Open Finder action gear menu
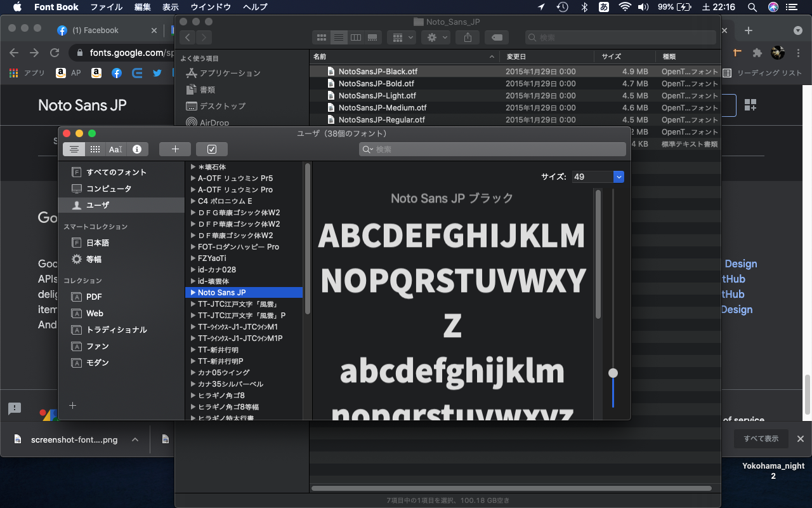 (435, 37)
